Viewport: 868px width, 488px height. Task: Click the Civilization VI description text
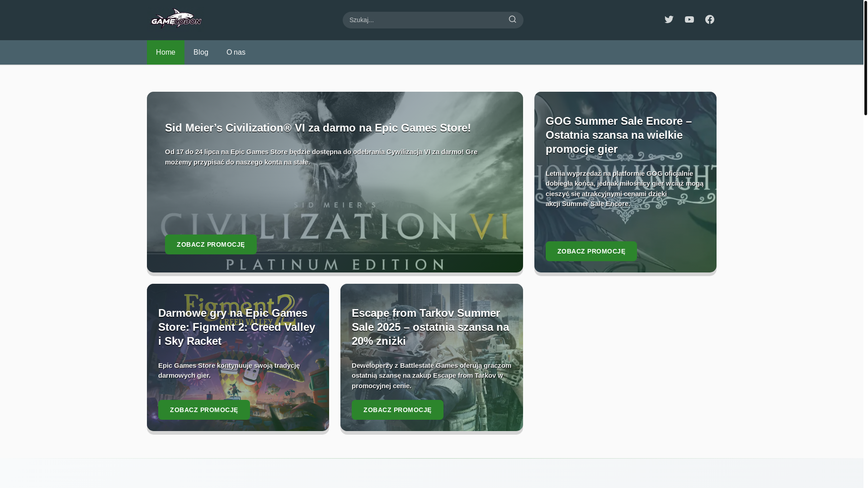(x=321, y=157)
